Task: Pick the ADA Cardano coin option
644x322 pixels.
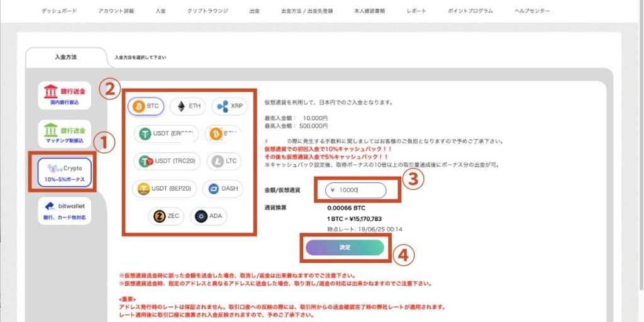Action: click(x=208, y=216)
